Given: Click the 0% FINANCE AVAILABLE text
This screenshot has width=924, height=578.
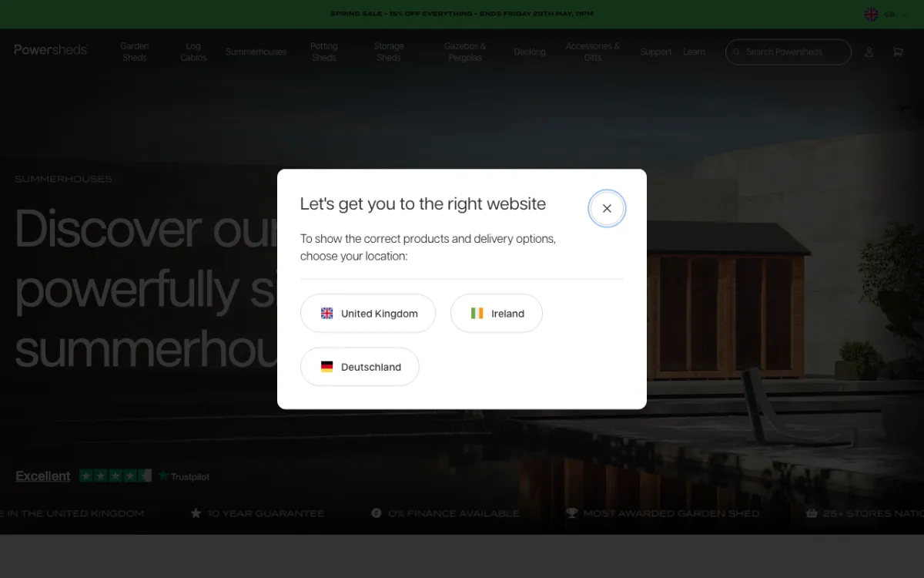Looking at the screenshot, I should pos(454,513).
